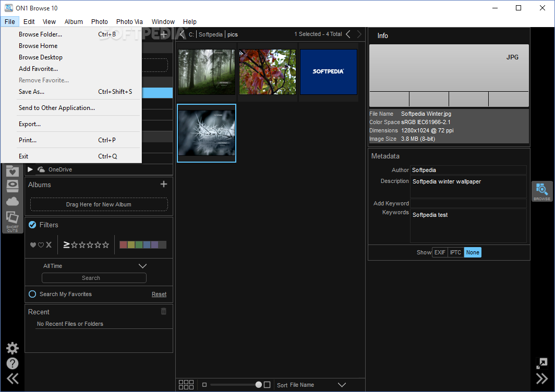Open preferences with the gear icon
555x392 pixels.
[x=13, y=348]
